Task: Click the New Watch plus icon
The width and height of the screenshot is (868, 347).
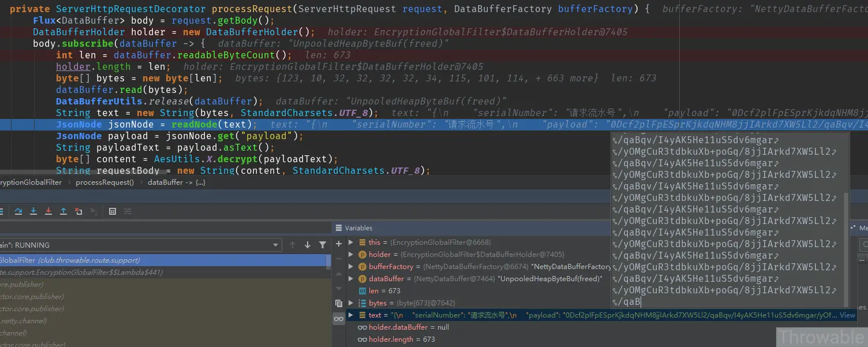Action: [x=339, y=244]
